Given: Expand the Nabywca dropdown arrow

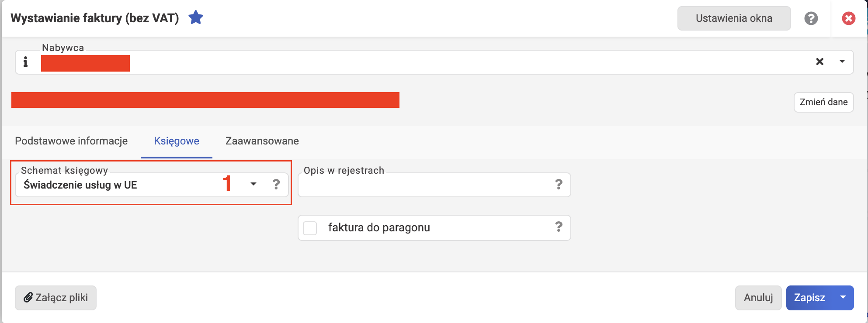Looking at the screenshot, I should (842, 62).
